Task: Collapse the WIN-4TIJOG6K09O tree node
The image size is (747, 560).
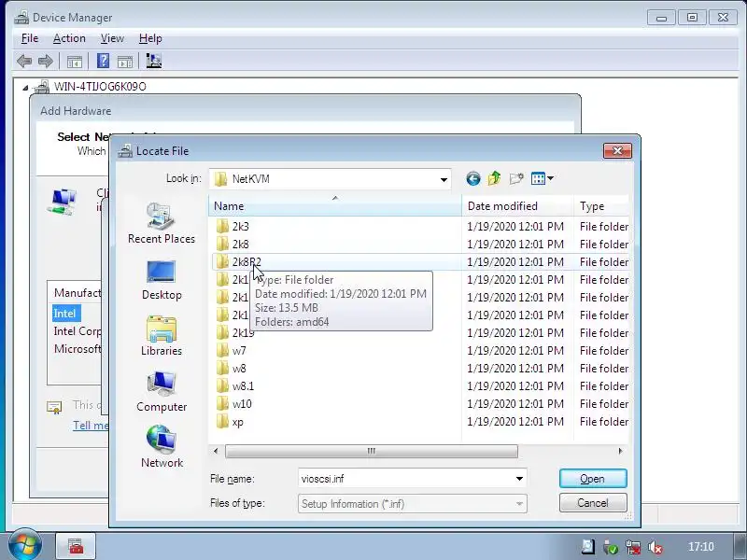Action: click(25, 87)
